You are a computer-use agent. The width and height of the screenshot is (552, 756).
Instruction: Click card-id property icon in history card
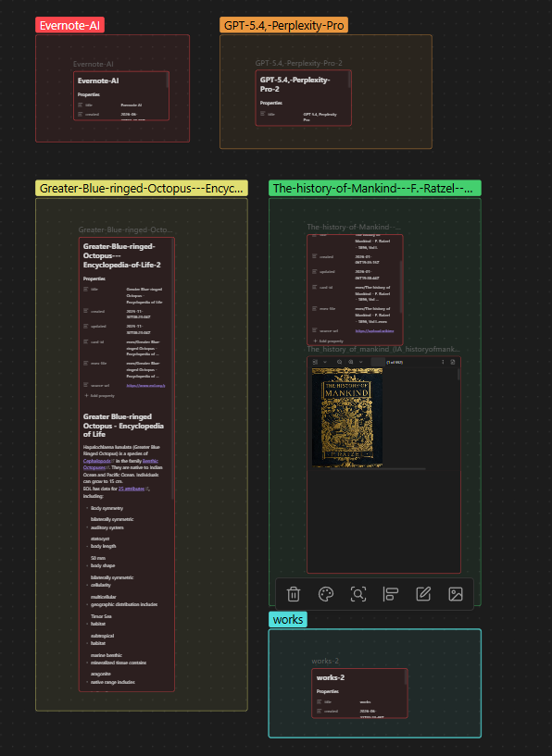pyautogui.click(x=315, y=287)
